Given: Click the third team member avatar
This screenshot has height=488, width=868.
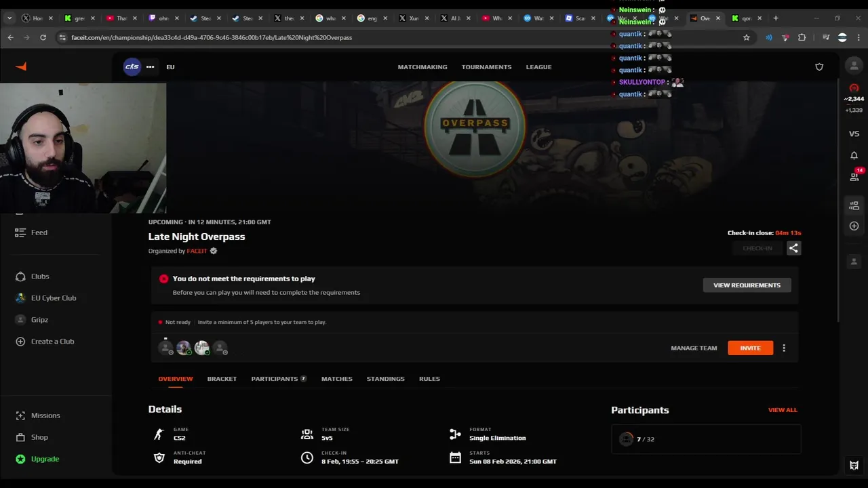Looking at the screenshot, I should pos(202,348).
